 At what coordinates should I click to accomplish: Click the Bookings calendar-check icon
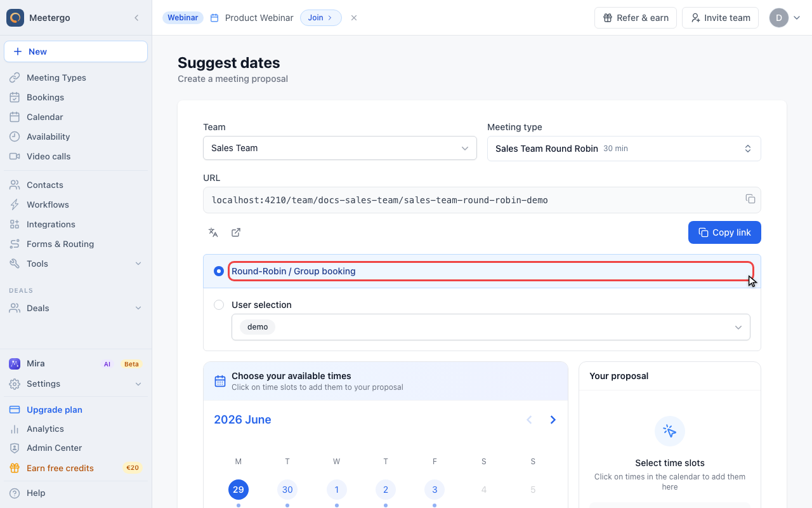[x=15, y=97]
